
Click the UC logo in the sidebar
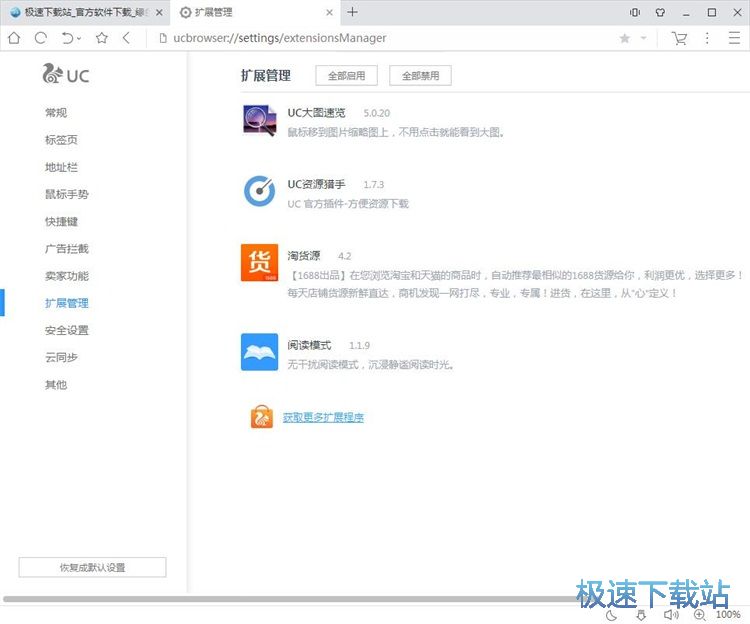pos(66,74)
